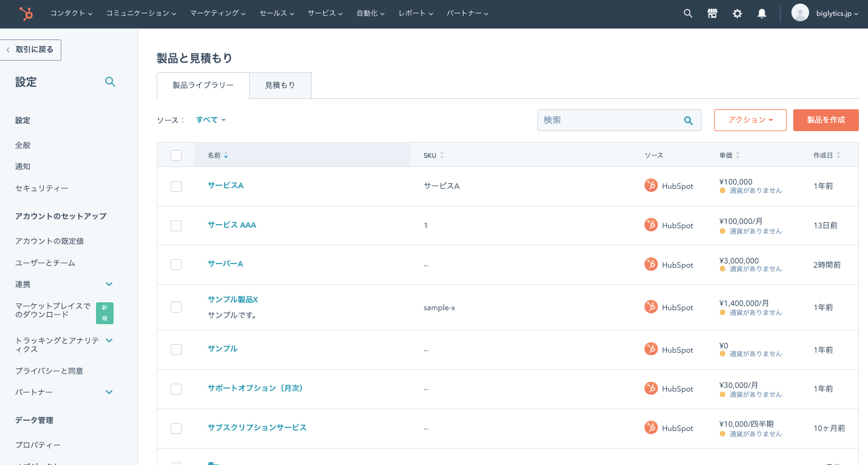Expand the パートナー sidebar section
The height and width of the screenshot is (465, 868).
click(109, 392)
